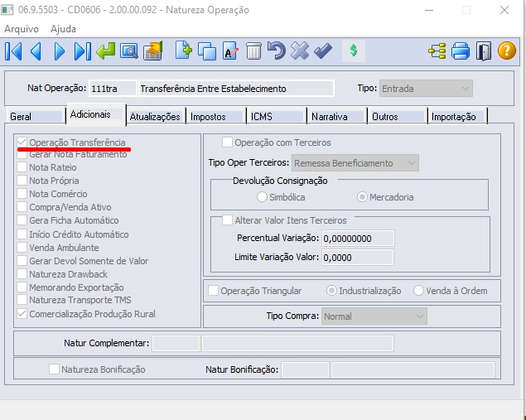Undo changes with the curved arrow icon
The height and width of the screenshot is (420, 526).
(x=277, y=51)
